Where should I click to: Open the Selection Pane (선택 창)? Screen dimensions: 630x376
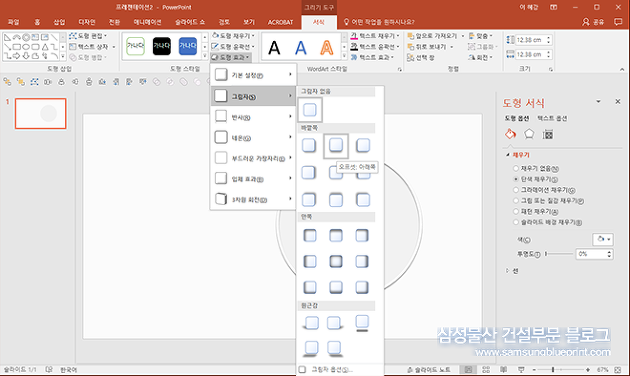click(421, 58)
